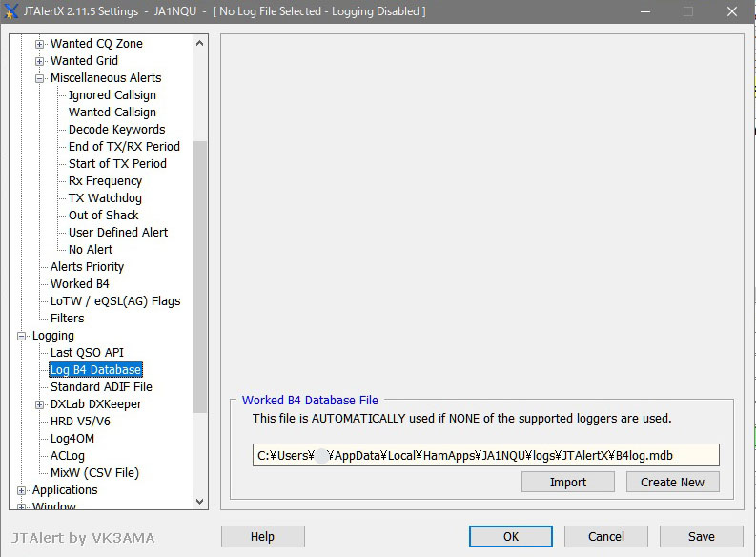
Task: Go to LoTW / eQSL(AG) Flags settings
Action: point(115,301)
